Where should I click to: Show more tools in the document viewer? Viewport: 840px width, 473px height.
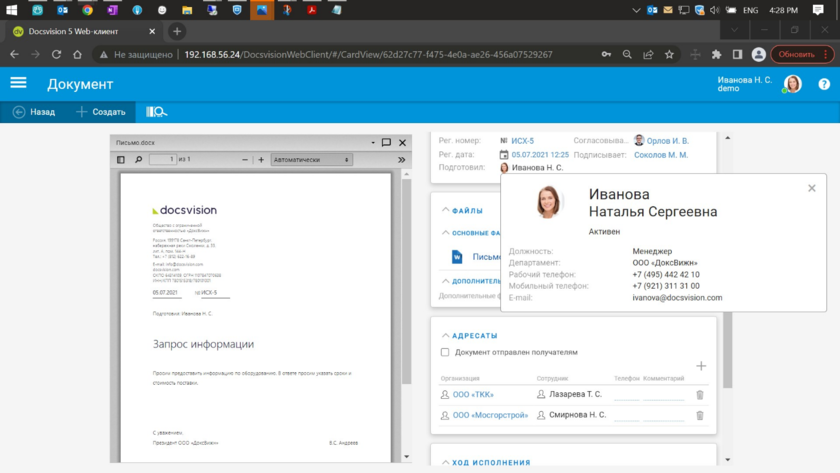401,160
